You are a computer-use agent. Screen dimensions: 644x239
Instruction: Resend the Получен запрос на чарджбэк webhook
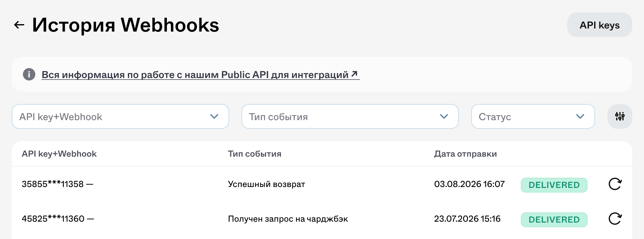[615, 219]
